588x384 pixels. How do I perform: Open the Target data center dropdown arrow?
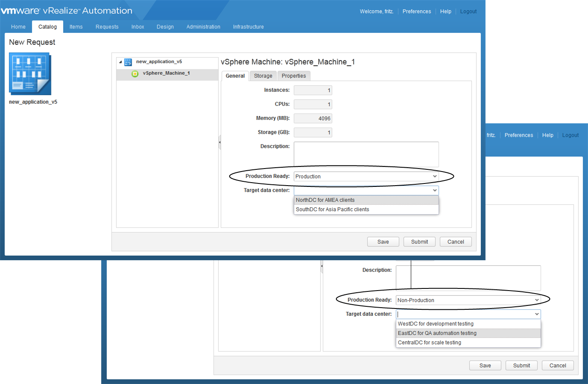point(435,190)
